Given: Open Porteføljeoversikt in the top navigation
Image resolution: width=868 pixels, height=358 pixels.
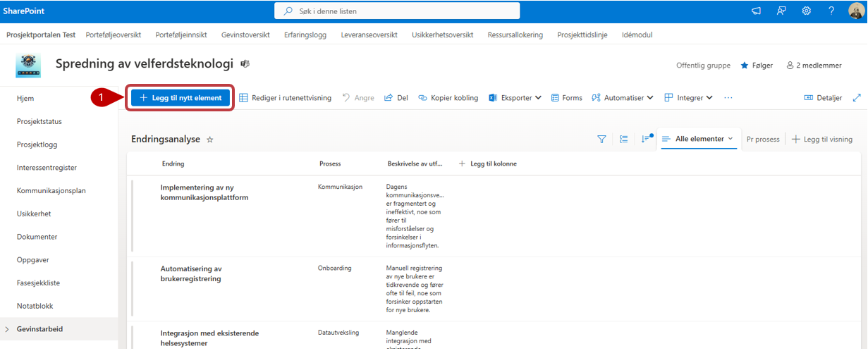Looking at the screenshot, I should click(114, 35).
